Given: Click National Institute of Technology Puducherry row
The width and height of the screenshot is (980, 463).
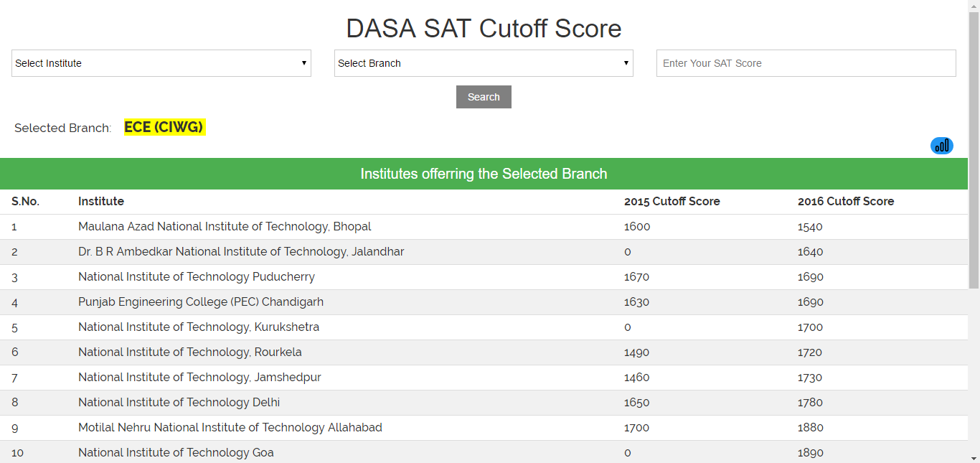Looking at the screenshot, I should pyautogui.click(x=196, y=277).
